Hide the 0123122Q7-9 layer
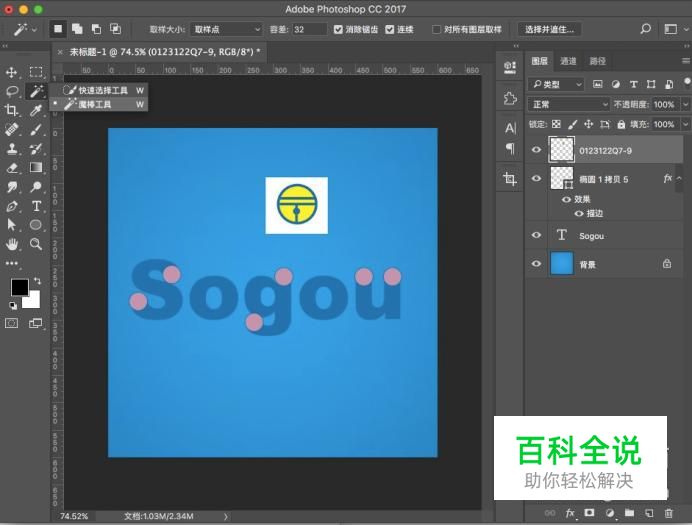The image size is (692, 525). coord(536,150)
